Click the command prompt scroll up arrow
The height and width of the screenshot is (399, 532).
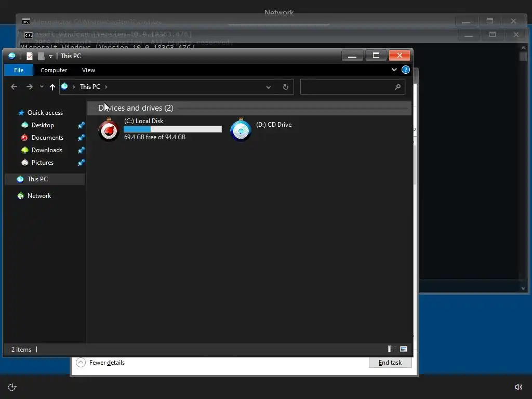pyautogui.click(x=523, y=48)
